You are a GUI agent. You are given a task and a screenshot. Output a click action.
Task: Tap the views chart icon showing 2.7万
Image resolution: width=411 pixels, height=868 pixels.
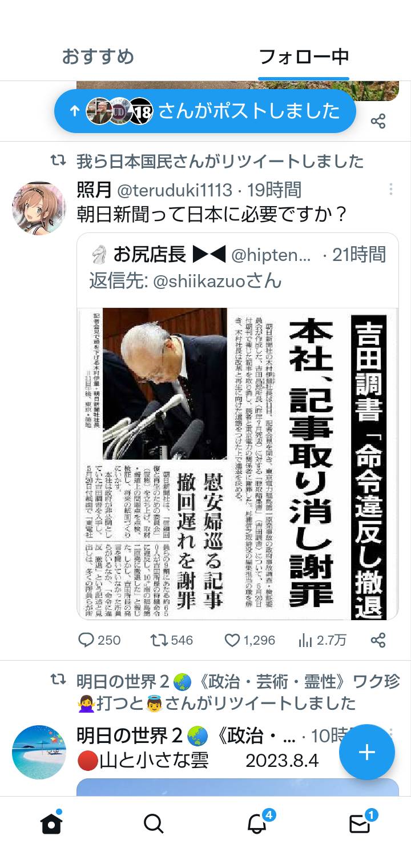tap(305, 640)
